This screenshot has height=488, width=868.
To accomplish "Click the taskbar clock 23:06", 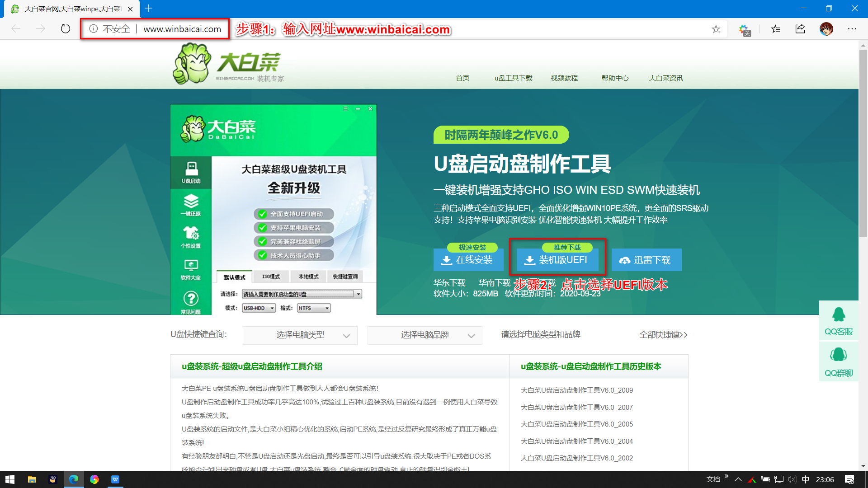I will click(825, 479).
